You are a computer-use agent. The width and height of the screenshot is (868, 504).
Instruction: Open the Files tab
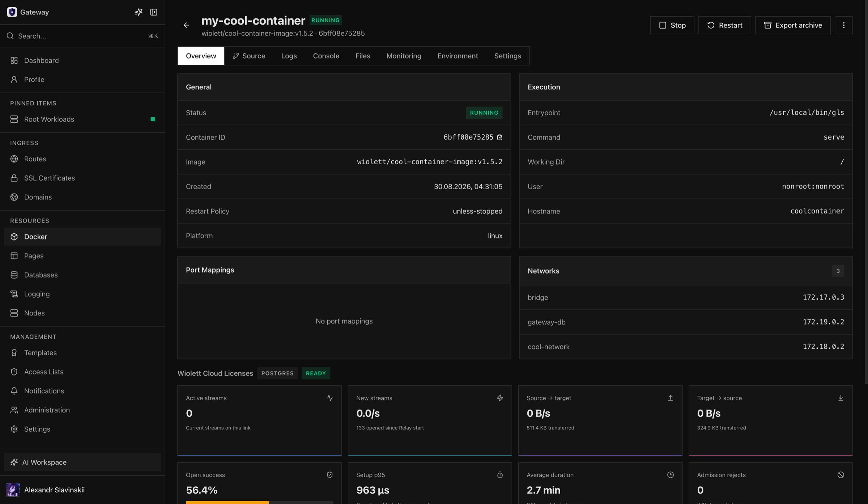point(362,56)
